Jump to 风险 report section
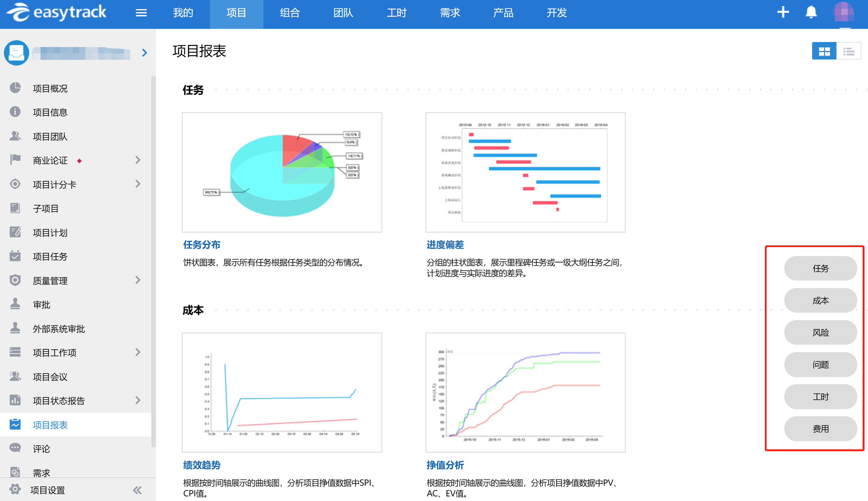The height and width of the screenshot is (501, 868). coord(820,333)
